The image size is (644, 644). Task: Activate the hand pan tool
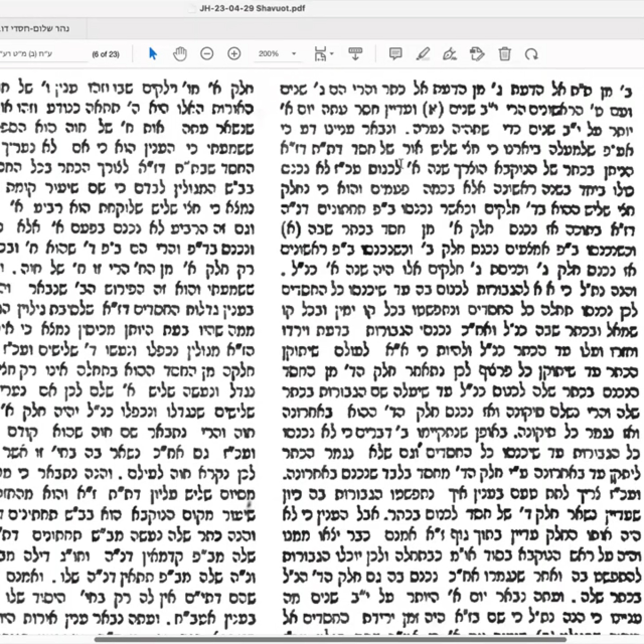point(180,54)
